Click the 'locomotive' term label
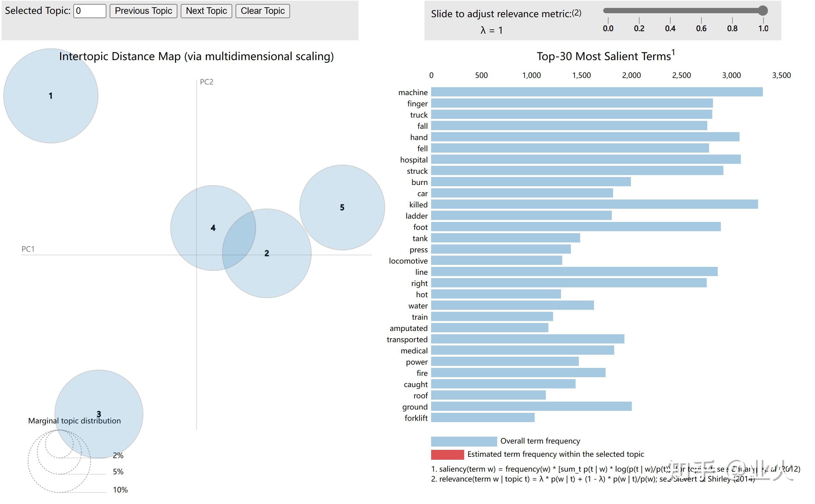This screenshot has width=815, height=504. point(408,261)
